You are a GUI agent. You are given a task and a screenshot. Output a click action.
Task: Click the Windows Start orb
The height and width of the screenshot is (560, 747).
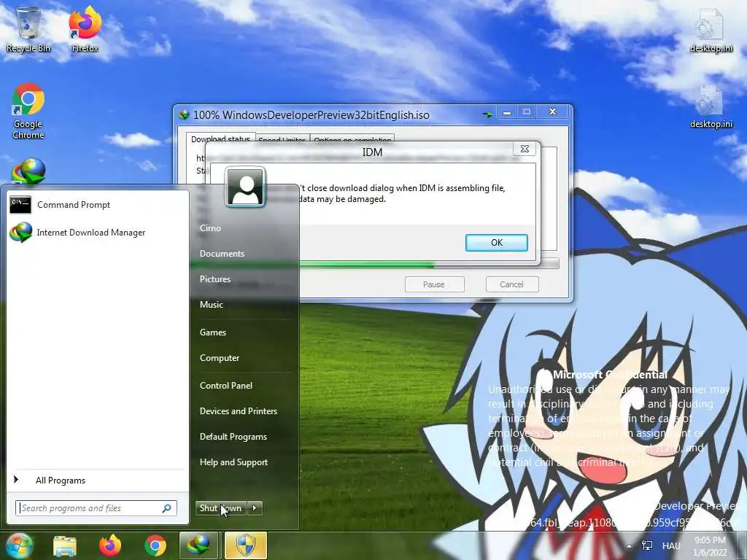[x=19, y=545]
